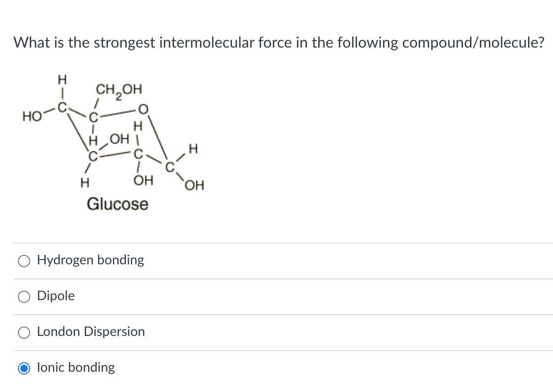Select the Dipole radio button
Viewport: 553px width, 392px height.
(24, 296)
